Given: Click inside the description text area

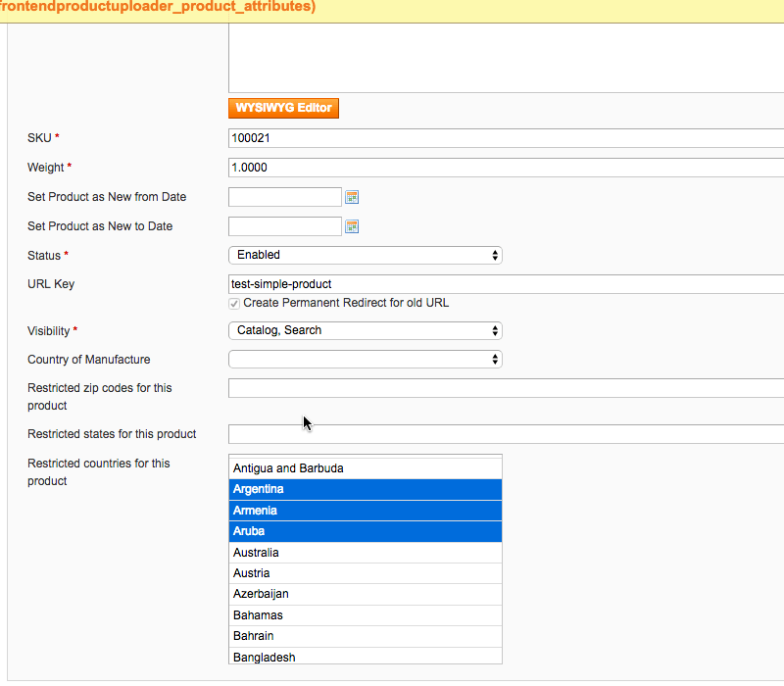Looking at the screenshot, I should [505, 59].
